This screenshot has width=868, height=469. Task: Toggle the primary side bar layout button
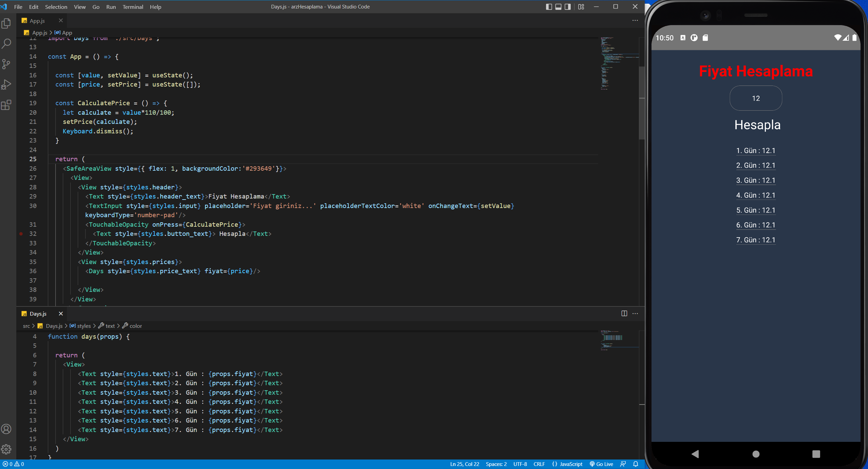click(549, 7)
